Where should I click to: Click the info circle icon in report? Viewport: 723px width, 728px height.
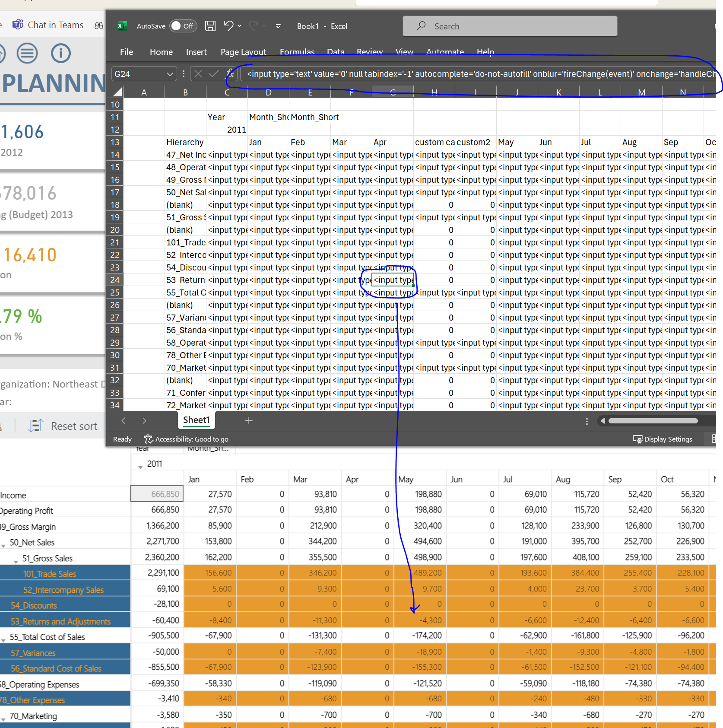pos(61,54)
